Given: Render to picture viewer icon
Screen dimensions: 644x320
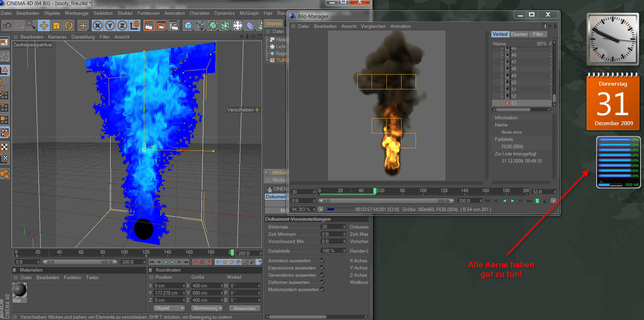Looking at the screenshot, I should point(161,25).
